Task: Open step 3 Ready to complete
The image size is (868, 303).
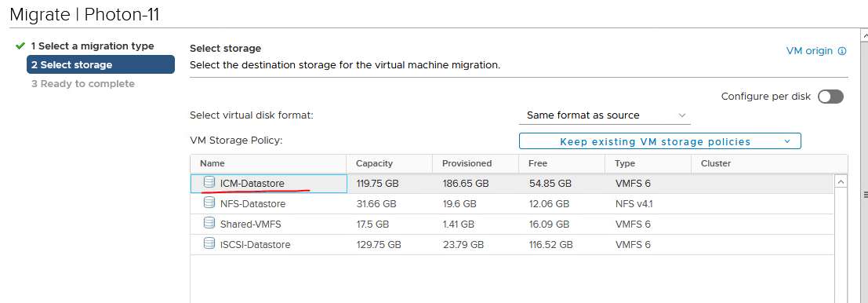Action: [x=82, y=84]
